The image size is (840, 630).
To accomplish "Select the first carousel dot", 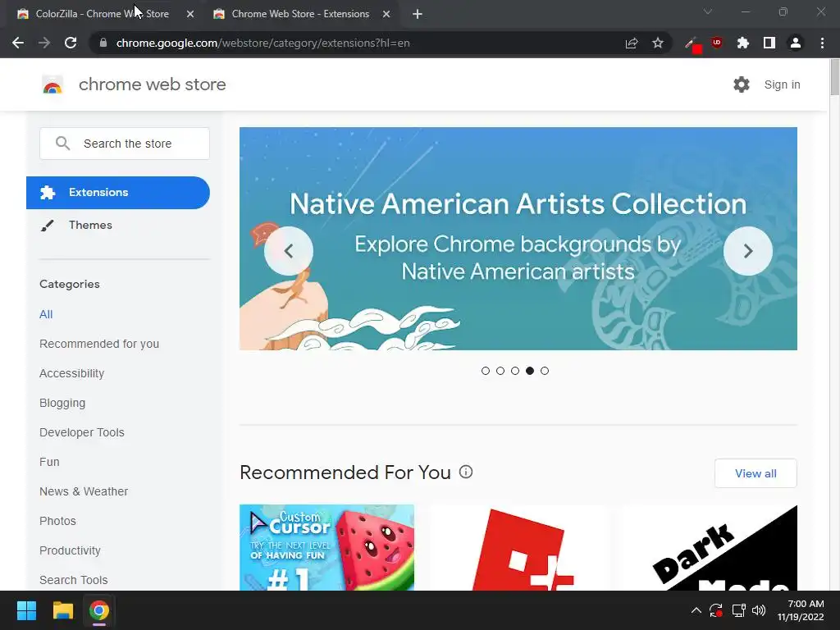I will [x=486, y=371].
